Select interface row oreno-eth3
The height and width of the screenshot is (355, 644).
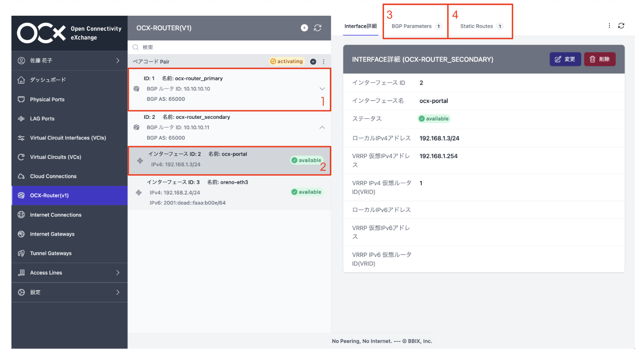pos(229,193)
